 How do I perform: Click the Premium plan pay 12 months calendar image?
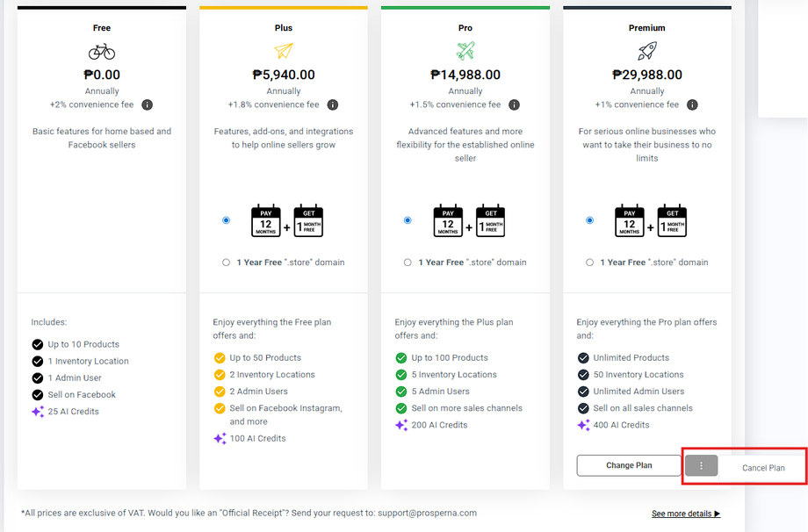(x=629, y=221)
